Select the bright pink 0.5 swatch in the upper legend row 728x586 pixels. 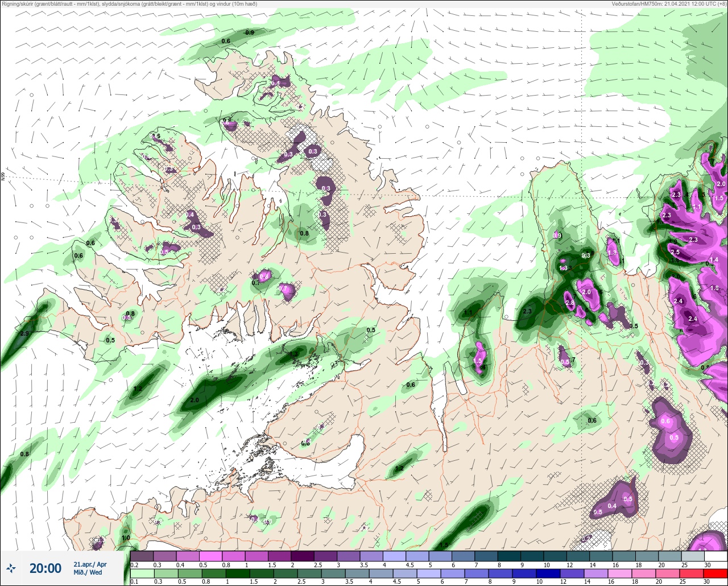[210, 556]
